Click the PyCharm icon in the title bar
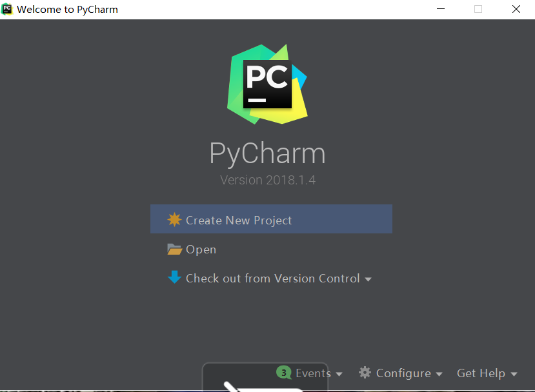This screenshot has height=392, width=535. click(6, 9)
